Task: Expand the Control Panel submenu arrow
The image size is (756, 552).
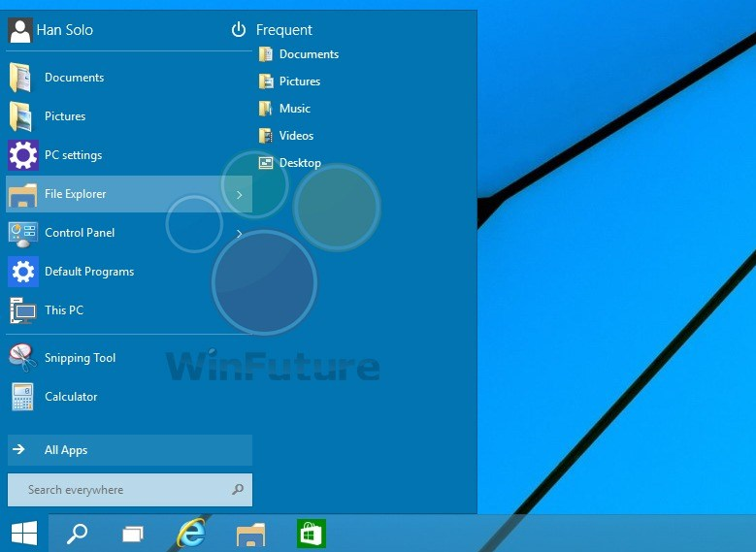Action: pos(239,234)
